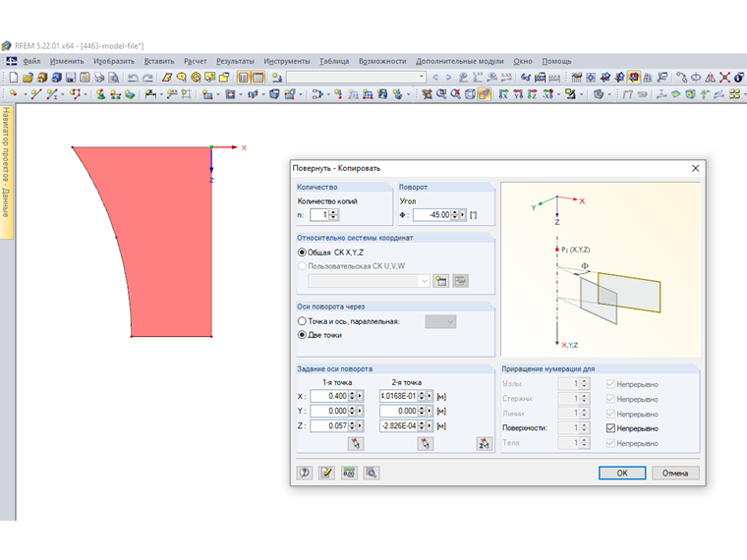Select Пользовательская СК U,V,W radio option
The width and height of the screenshot is (747, 560).
point(302,266)
